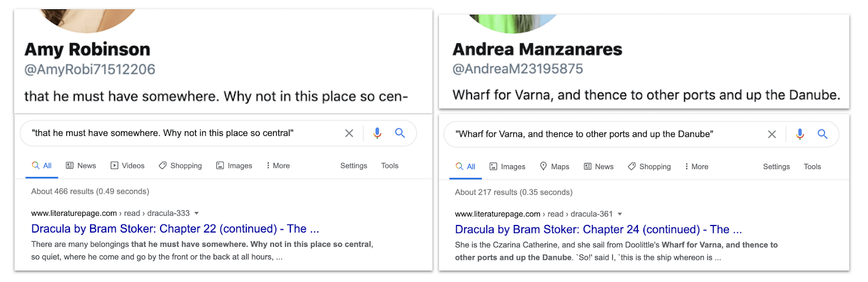Screen dimensions: 868x282
Task: Select Shopping tab in left results
Action: coord(180,166)
